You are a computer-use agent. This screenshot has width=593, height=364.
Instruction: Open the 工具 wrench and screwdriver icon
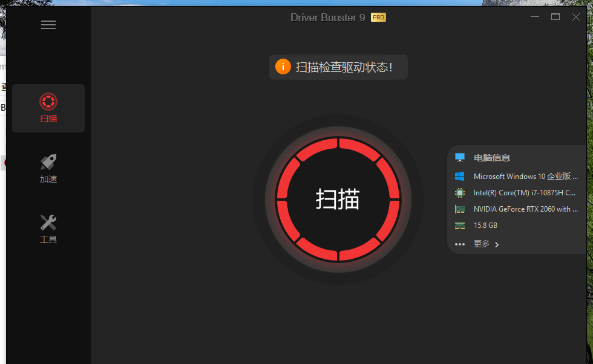pyautogui.click(x=48, y=223)
